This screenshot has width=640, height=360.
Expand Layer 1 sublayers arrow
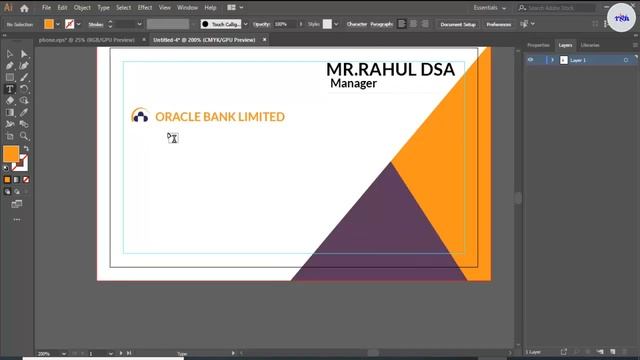552,60
